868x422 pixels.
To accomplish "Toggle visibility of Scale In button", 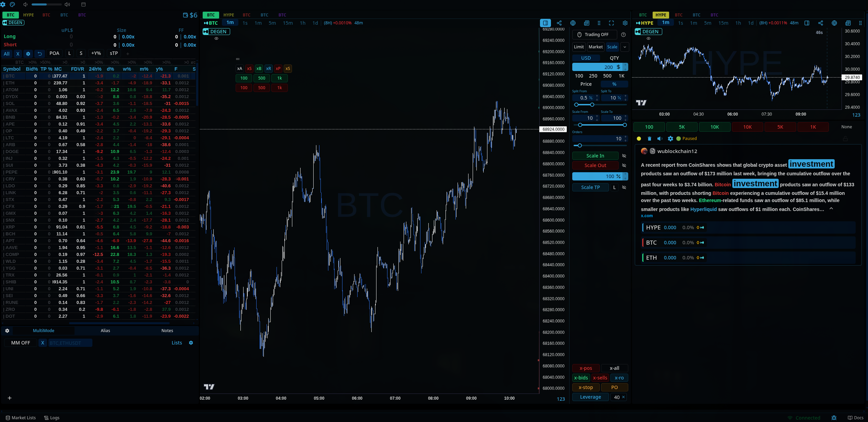I will 624,156.
